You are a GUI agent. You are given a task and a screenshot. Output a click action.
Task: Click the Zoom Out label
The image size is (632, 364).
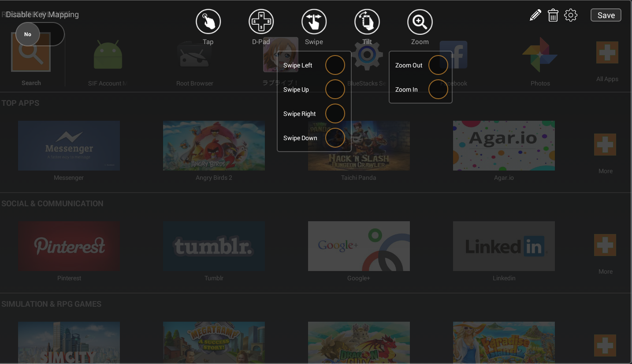(409, 65)
